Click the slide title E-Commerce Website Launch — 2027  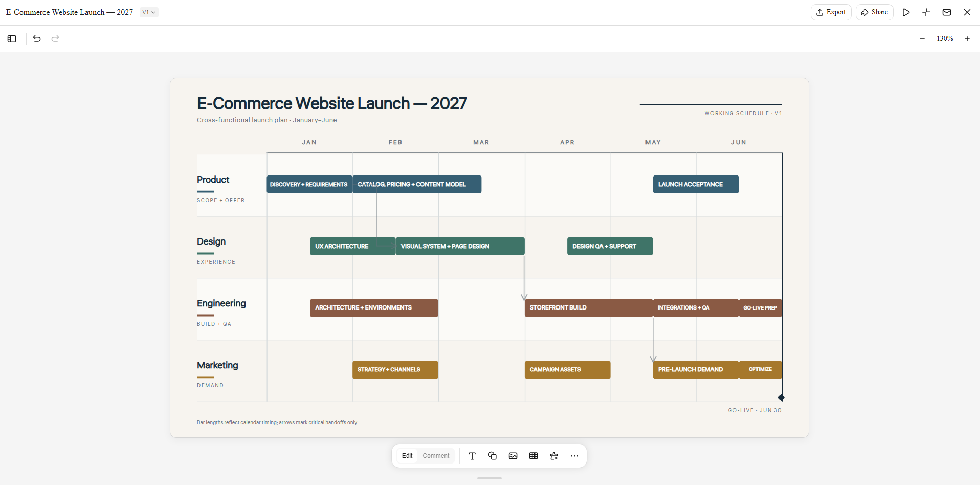(332, 103)
